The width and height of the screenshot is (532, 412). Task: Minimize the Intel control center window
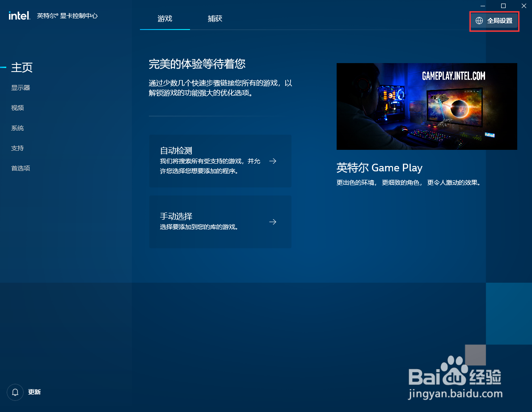(x=483, y=6)
